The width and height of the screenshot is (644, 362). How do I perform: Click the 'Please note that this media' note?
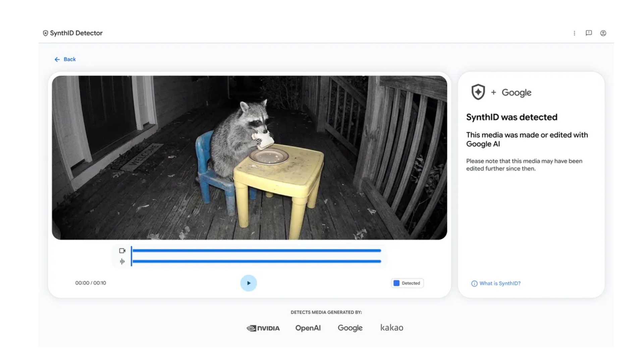(524, 165)
